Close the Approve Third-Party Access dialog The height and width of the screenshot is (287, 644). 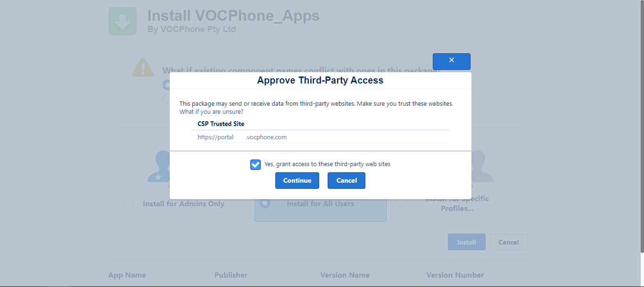pyautogui.click(x=452, y=61)
